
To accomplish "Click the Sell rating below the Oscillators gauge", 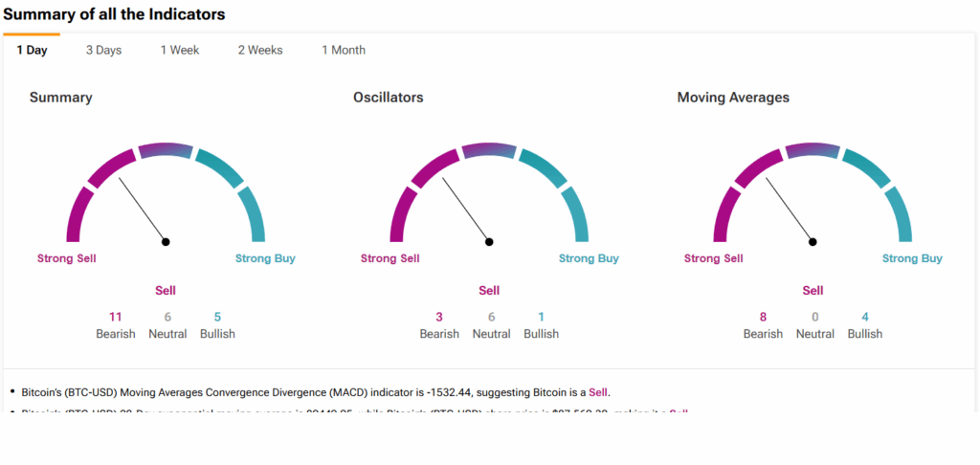I will click(x=489, y=291).
